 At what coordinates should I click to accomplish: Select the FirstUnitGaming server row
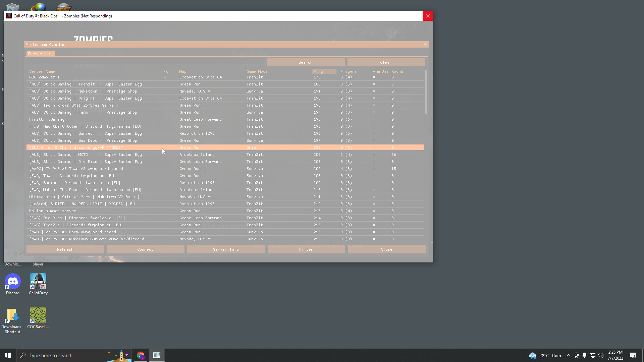[225, 119]
